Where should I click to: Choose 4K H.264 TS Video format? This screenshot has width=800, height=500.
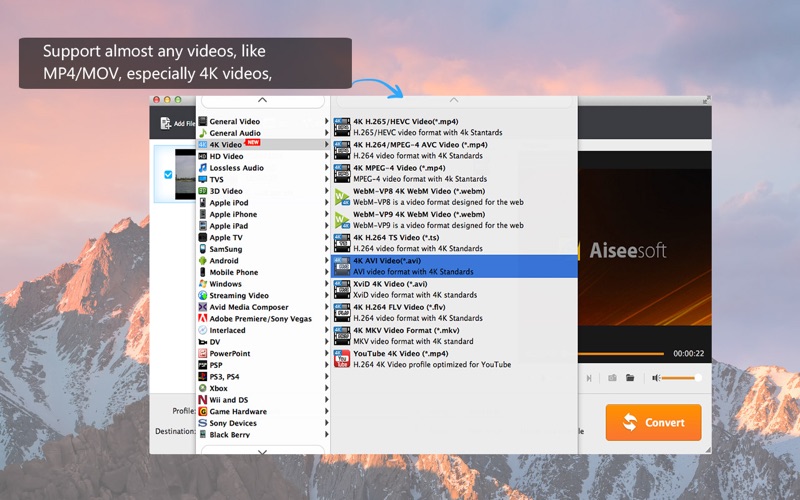[454, 243]
